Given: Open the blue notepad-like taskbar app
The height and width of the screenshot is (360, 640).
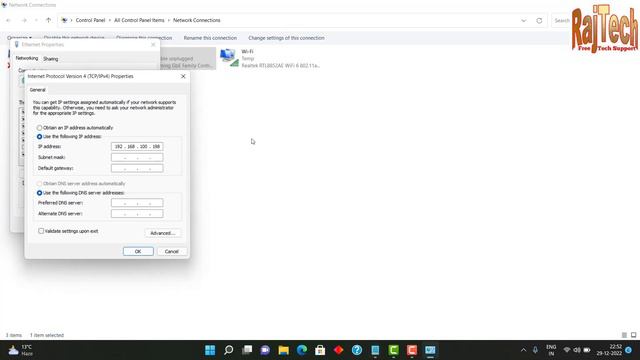Looking at the screenshot, I should point(375,350).
